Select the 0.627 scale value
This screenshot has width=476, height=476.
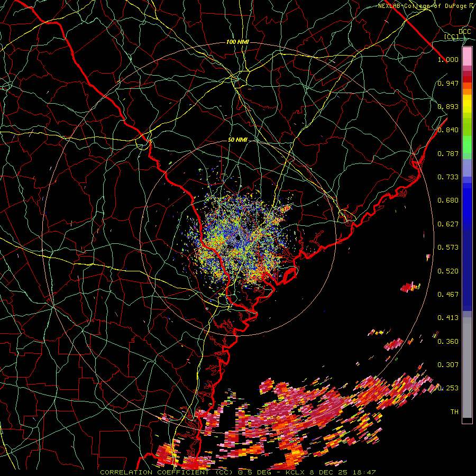tap(448, 224)
